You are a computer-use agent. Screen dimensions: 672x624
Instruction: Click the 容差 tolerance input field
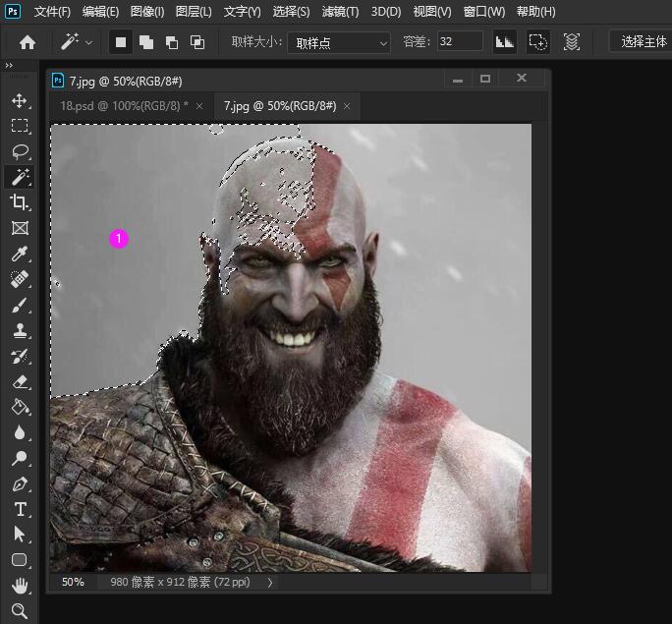click(460, 41)
